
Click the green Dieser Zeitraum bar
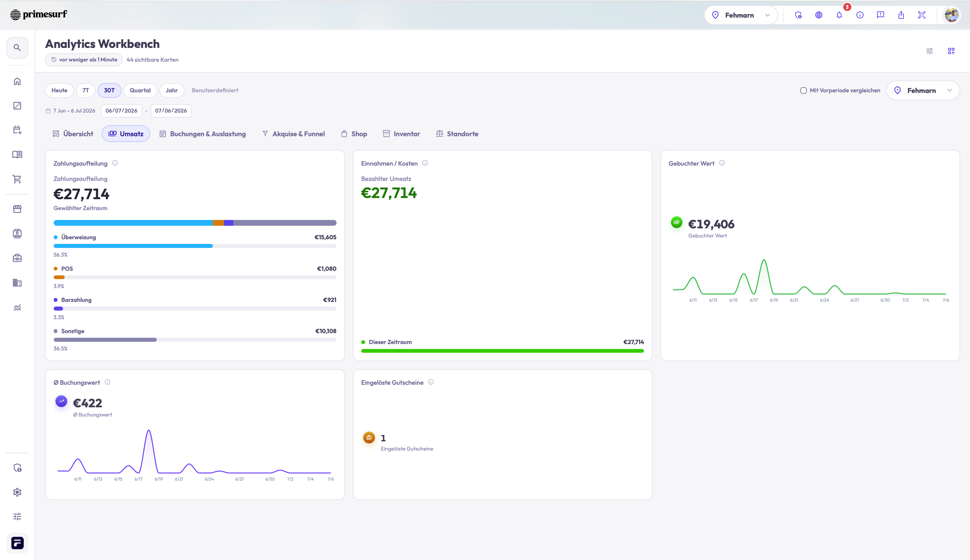(502, 351)
